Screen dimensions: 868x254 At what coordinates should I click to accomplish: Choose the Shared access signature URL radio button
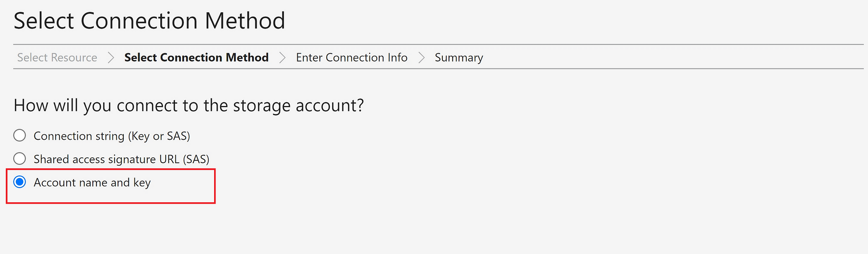point(20,159)
